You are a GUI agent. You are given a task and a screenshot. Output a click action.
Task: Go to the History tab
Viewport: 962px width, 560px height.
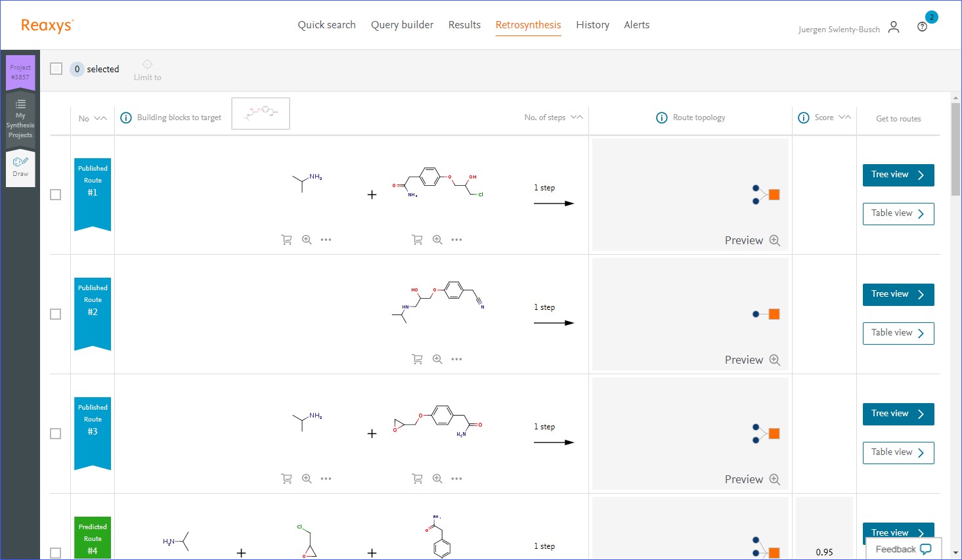(x=592, y=25)
